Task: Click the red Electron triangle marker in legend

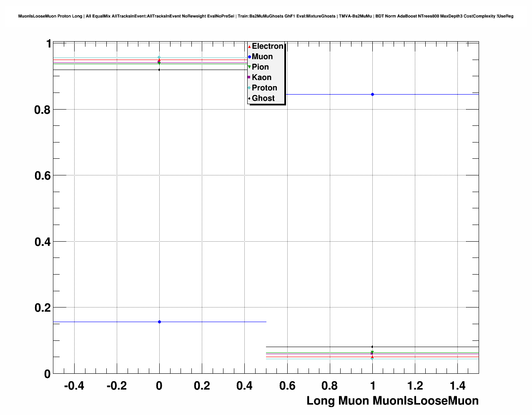Action: tap(249, 47)
